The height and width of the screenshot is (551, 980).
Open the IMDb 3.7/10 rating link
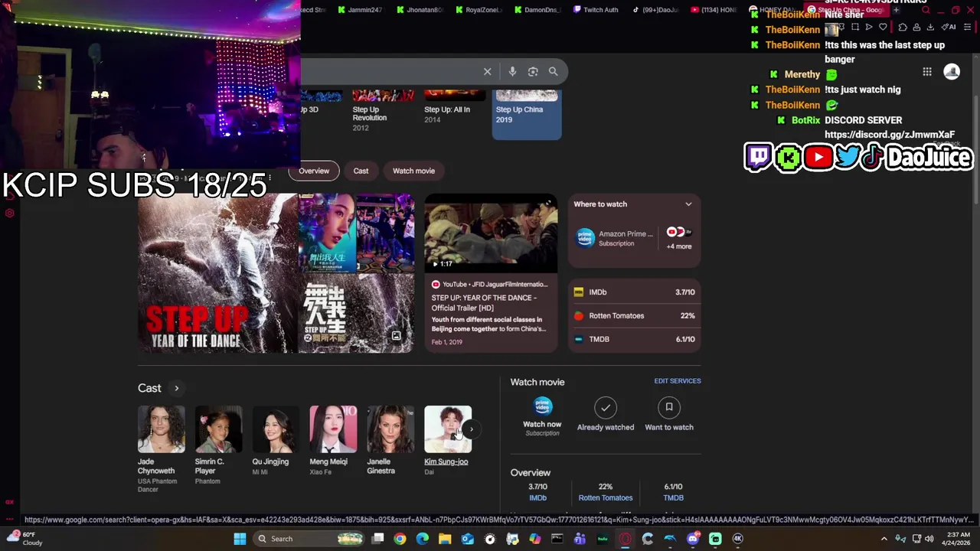(634, 292)
